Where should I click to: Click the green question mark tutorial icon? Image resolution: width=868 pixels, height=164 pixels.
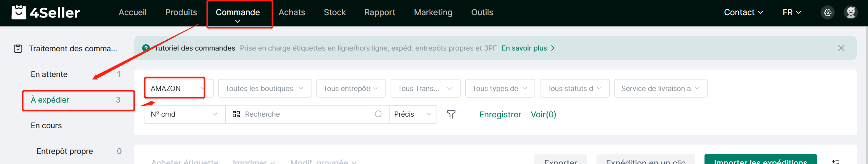(x=146, y=48)
